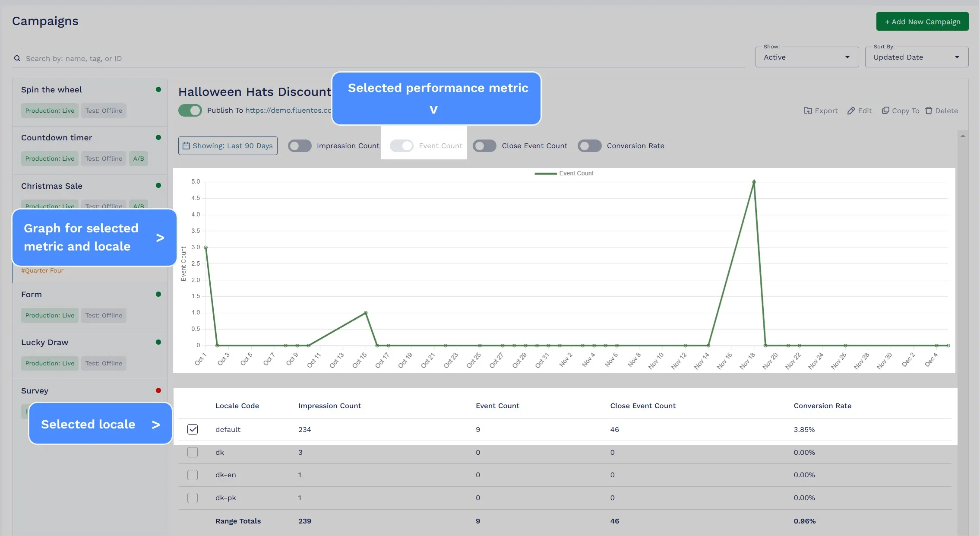
Task: Click the Close Event Count column header
Action: [x=643, y=406]
